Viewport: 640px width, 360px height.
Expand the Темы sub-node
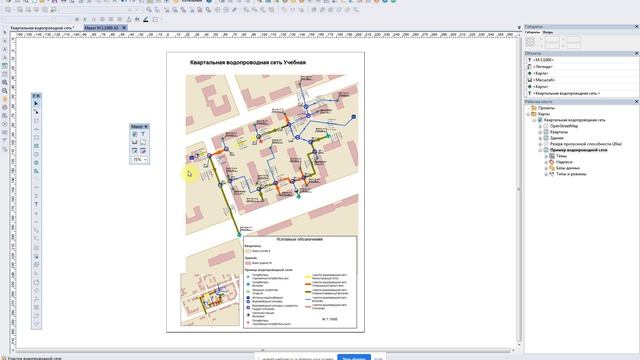pos(546,156)
